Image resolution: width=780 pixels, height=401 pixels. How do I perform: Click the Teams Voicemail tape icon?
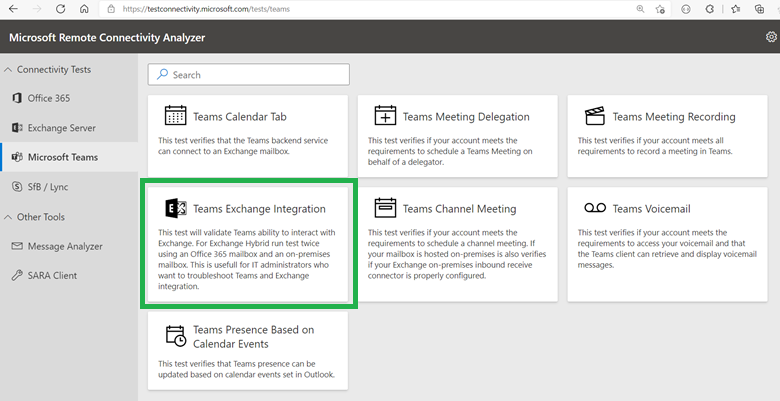tap(595, 207)
